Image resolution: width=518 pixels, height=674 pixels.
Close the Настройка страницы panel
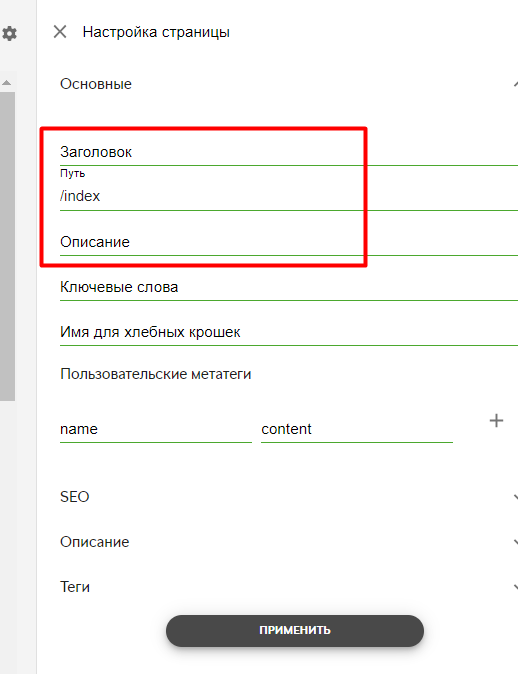pyautogui.click(x=60, y=31)
